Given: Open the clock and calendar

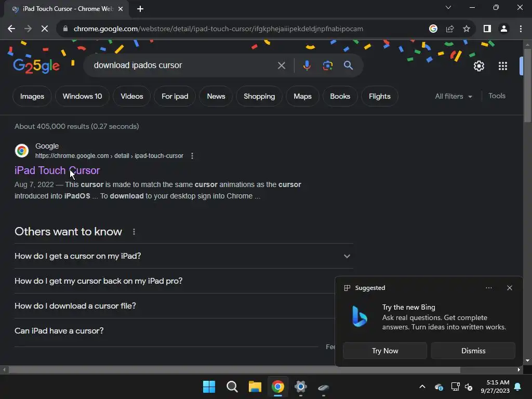Looking at the screenshot, I should pyautogui.click(x=495, y=387).
